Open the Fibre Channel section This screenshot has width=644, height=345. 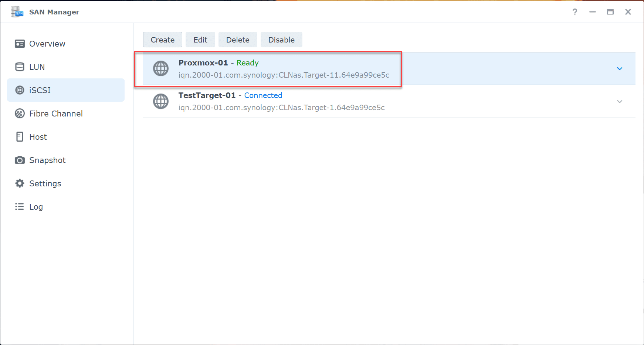[x=19, y=114]
